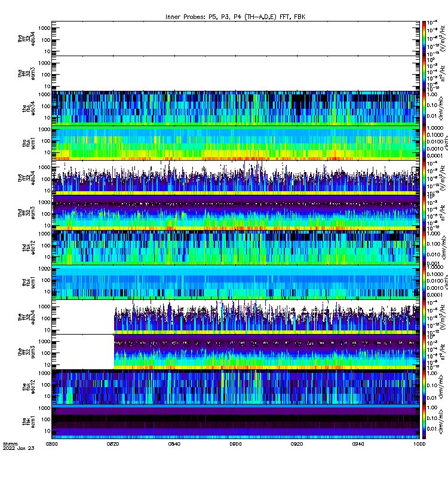Select the 'tha fbk edc34' panel label
The width and height of the screenshot is (448, 478).
(x=29, y=109)
